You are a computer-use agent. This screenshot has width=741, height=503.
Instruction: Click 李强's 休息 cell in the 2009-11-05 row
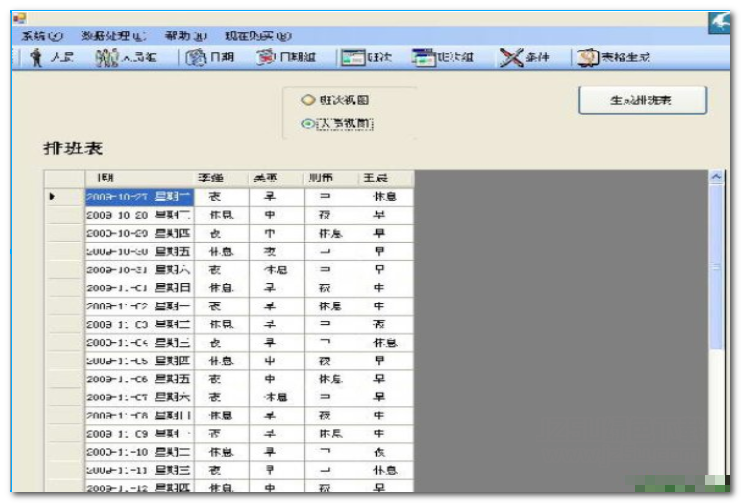(221, 361)
